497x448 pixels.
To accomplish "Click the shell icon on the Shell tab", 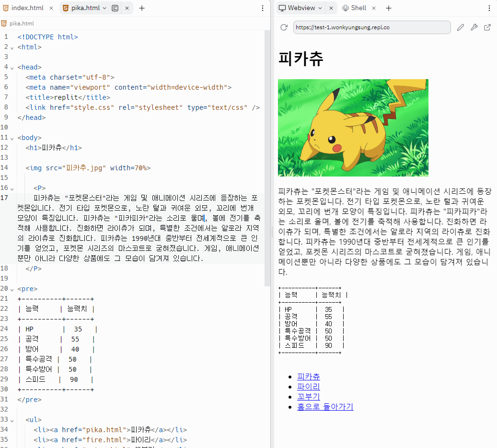I will point(346,8).
